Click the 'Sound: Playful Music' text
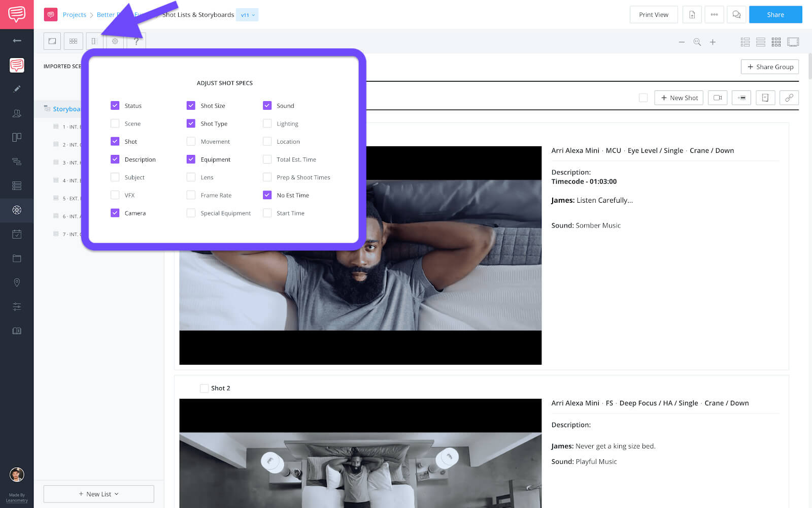Image resolution: width=812 pixels, height=508 pixels. tap(584, 461)
